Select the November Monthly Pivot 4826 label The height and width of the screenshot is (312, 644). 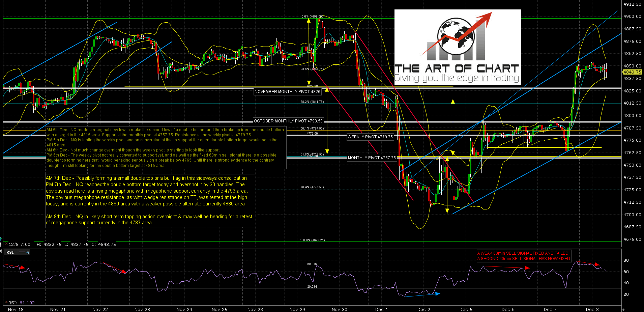(287, 91)
